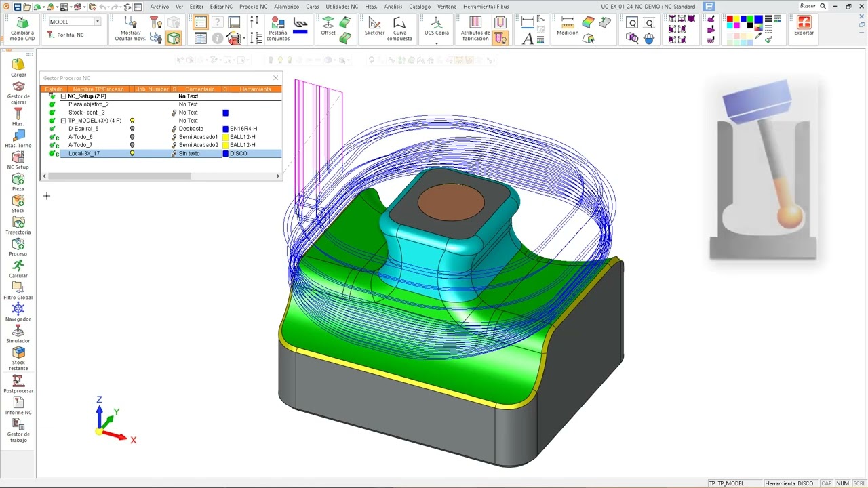Open Atributos de fabricacion
Viewport: 868px width, 488px height.
475,29
